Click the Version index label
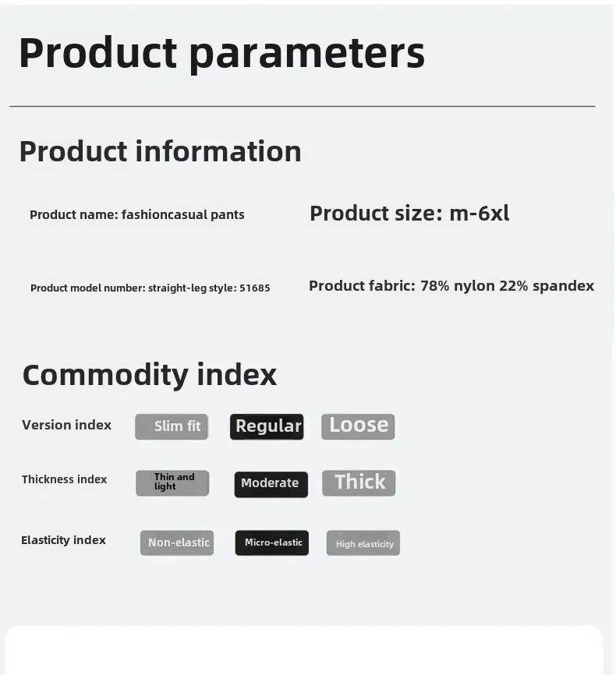The width and height of the screenshot is (616, 675). (x=67, y=425)
